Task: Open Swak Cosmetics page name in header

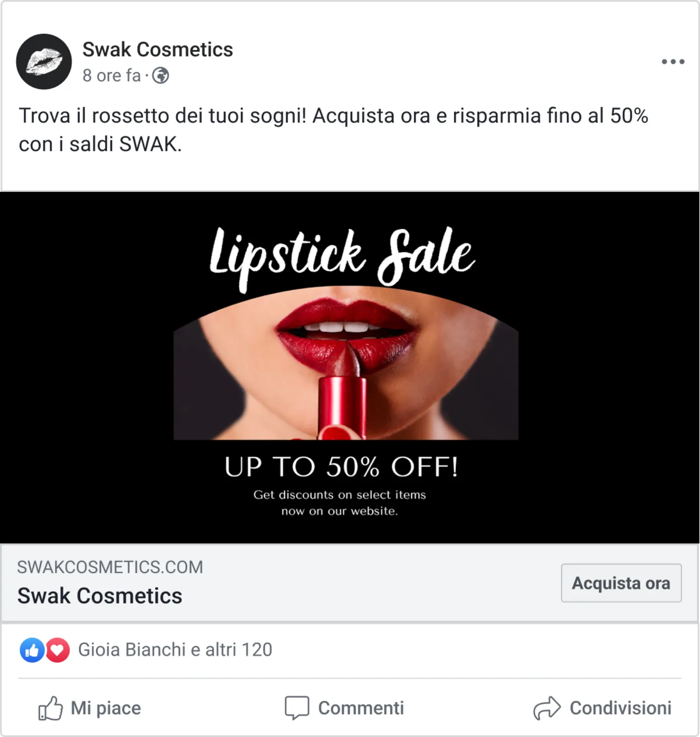Action: [x=157, y=49]
